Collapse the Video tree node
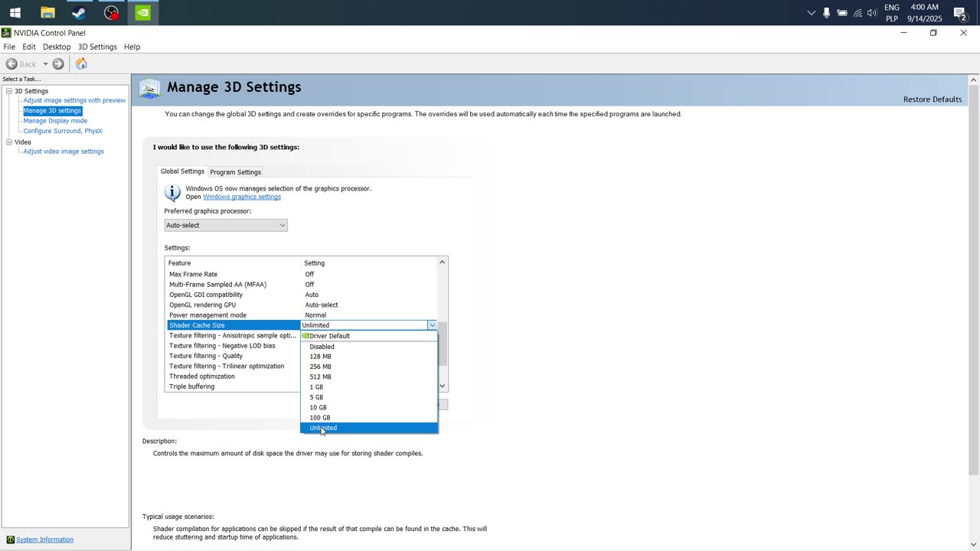 [x=9, y=142]
